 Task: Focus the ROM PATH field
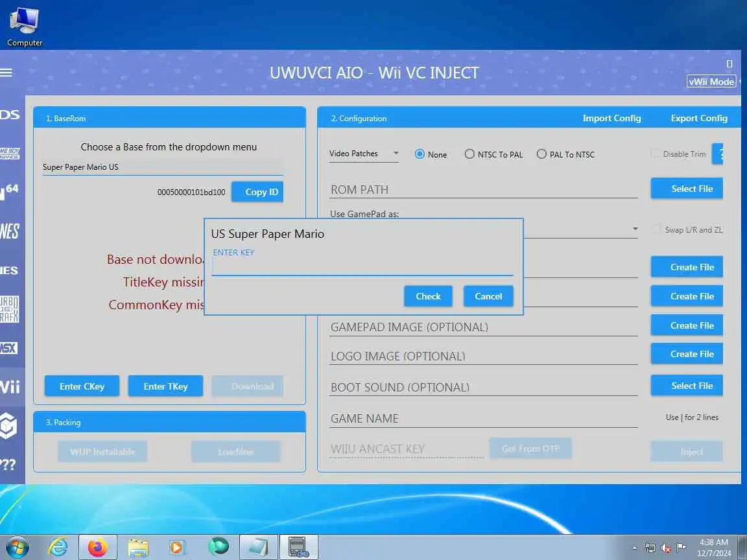coord(484,189)
